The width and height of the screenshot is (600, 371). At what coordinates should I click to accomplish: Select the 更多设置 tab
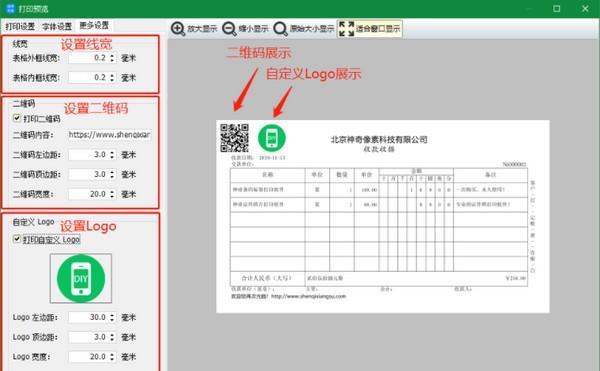[94, 26]
